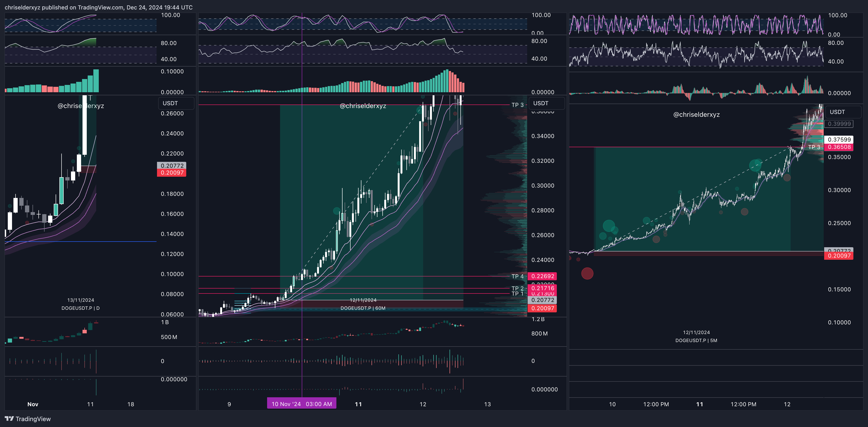Click the purple 10 Nov '24 03:00 AM time marker
The height and width of the screenshot is (427, 868).
[302, 404]
